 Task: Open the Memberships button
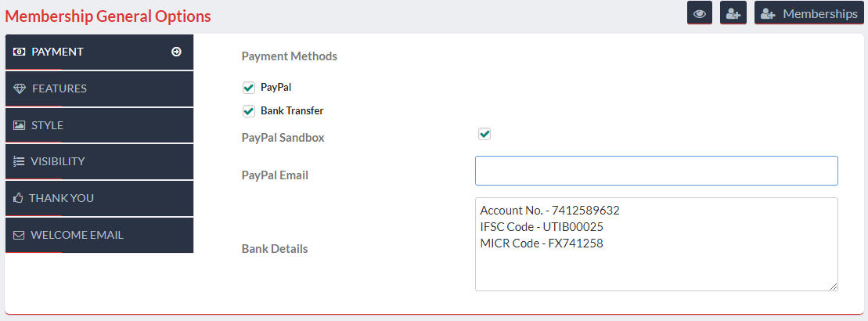point(809,13)
